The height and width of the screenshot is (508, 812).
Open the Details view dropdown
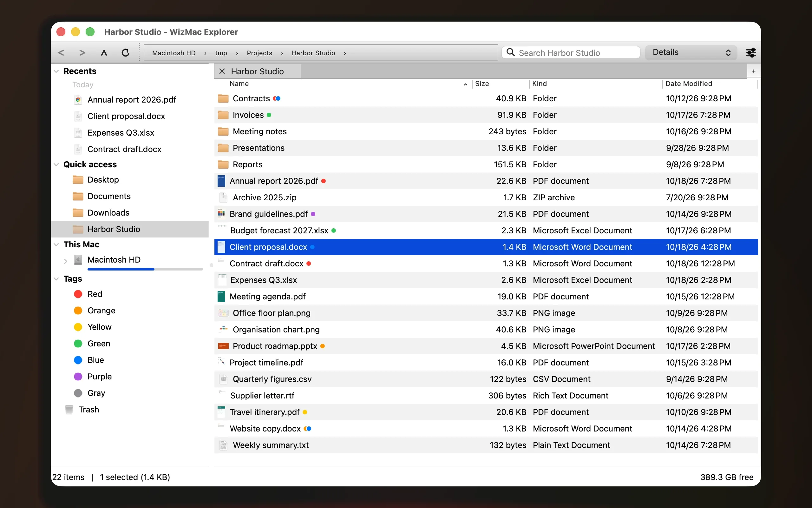click(x=691, y=52)
